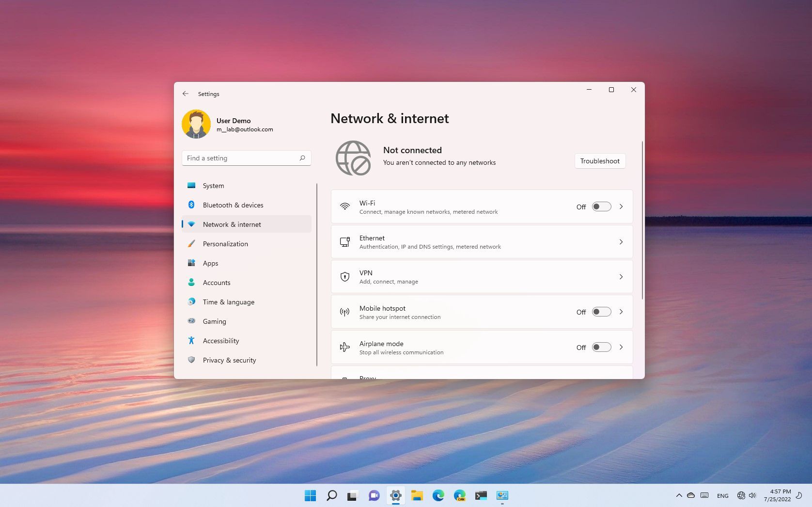The image size is (812, 507).
Task: Launch Microsoft Edge from the taskbar
Action: [x=438, y=495]
